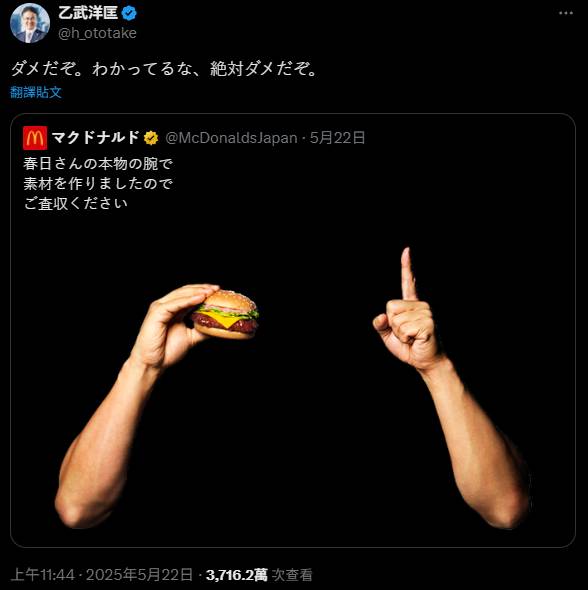Click the 乙武洋匡 display name
The width and height of the screenshot is (588, 590).
(88, 13)
